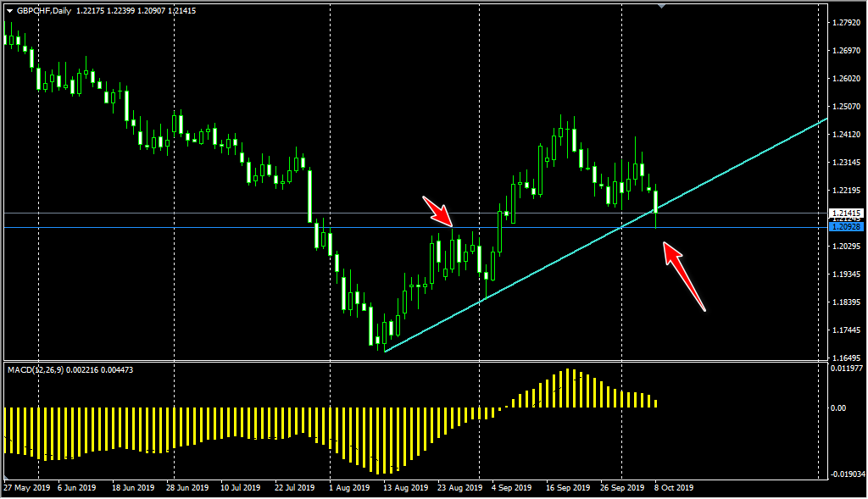Click the 13 Aug 2019 date label

click(406, 488)
